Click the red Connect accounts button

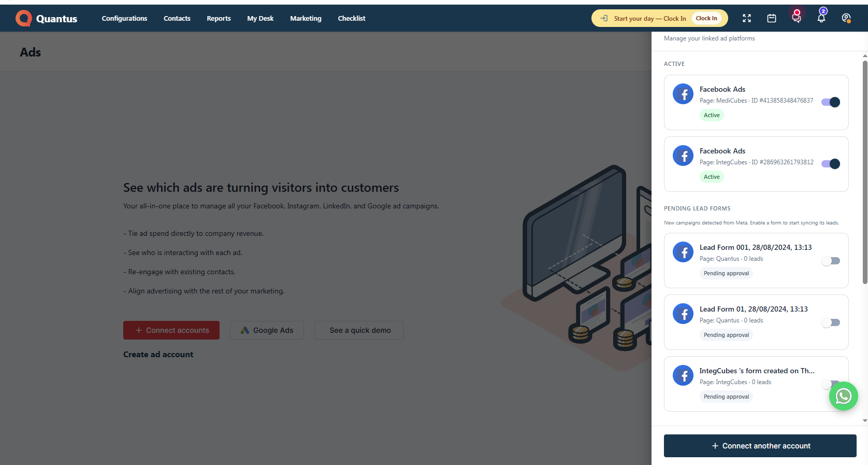[171, 330]
